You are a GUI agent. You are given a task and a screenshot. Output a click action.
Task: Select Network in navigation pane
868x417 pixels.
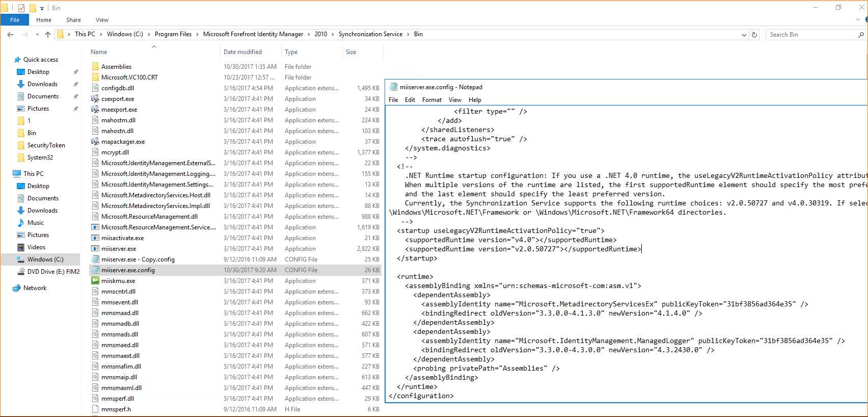tap(35, 288)
